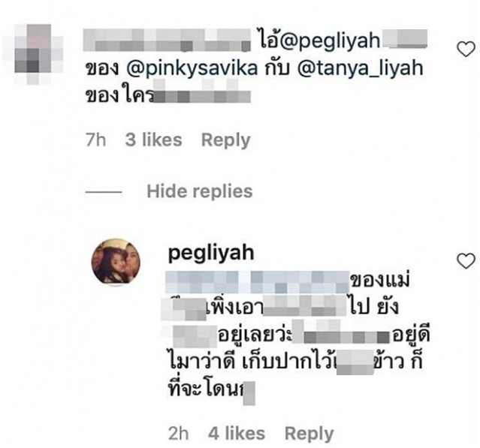The image size is (480, 448).
Task: Tap the heart beside pegliyah's reply
Action: (x=466, y=261)
